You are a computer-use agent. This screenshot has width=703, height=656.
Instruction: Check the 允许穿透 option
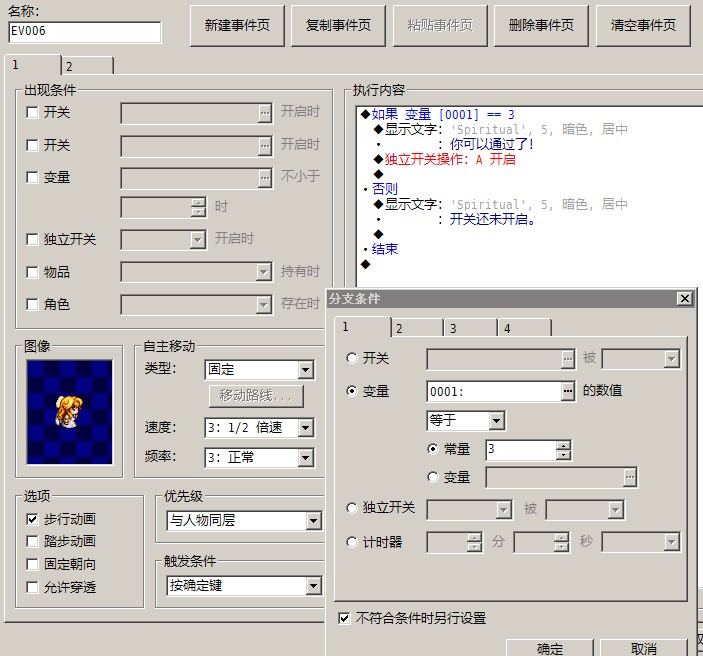[32, 587]
